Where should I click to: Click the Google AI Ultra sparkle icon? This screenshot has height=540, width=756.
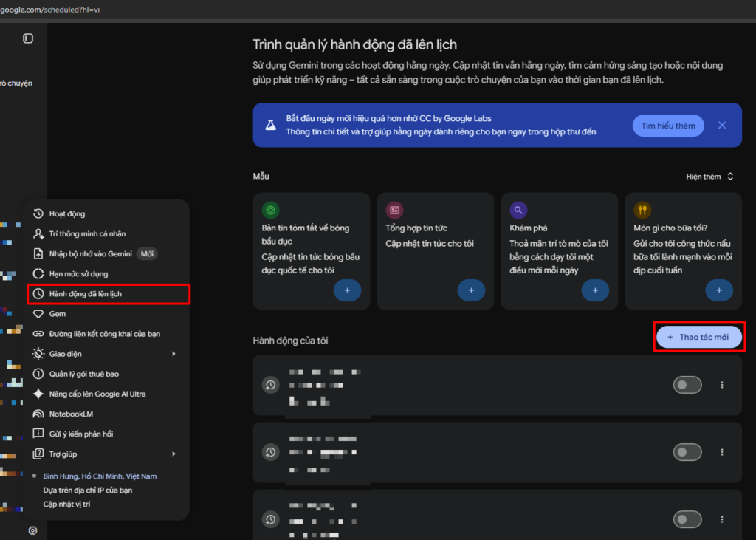click(38, 394)
